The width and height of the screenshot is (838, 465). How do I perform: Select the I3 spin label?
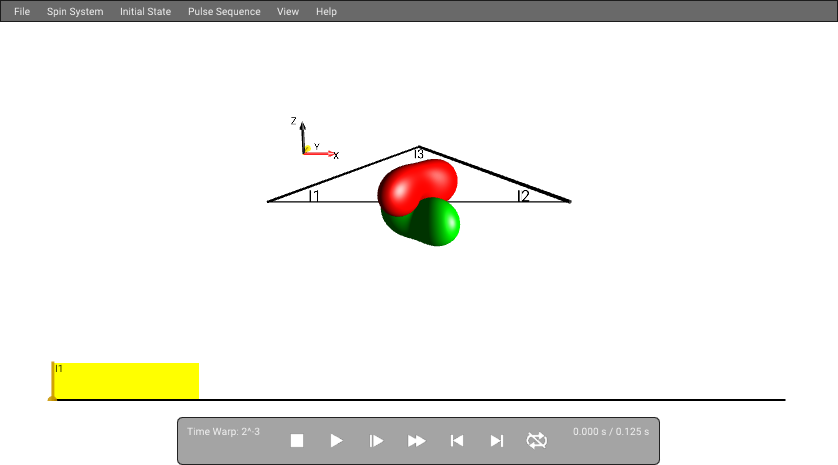click(419, 154)
